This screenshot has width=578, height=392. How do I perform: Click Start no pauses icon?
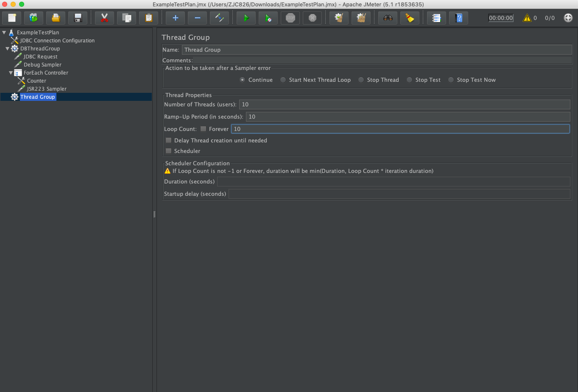pyautogui.click(x=268, y=18)
